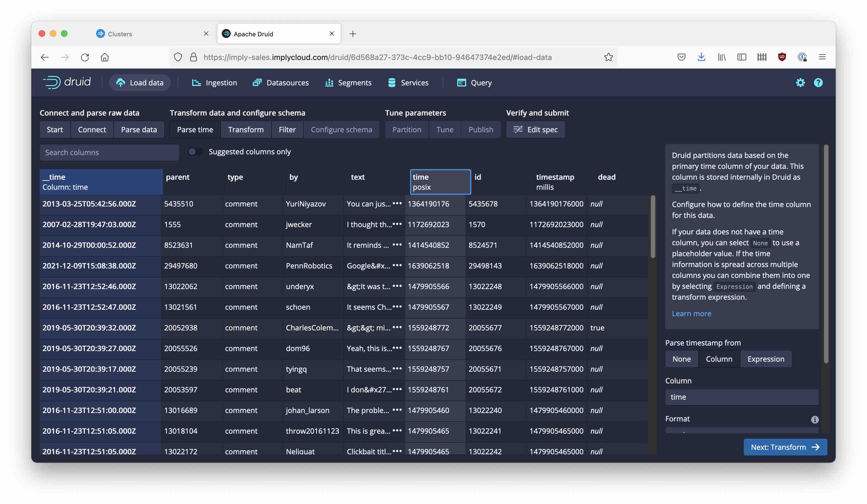
Task: Open the Format dropdown field
Action: click(x=742, y=430)
